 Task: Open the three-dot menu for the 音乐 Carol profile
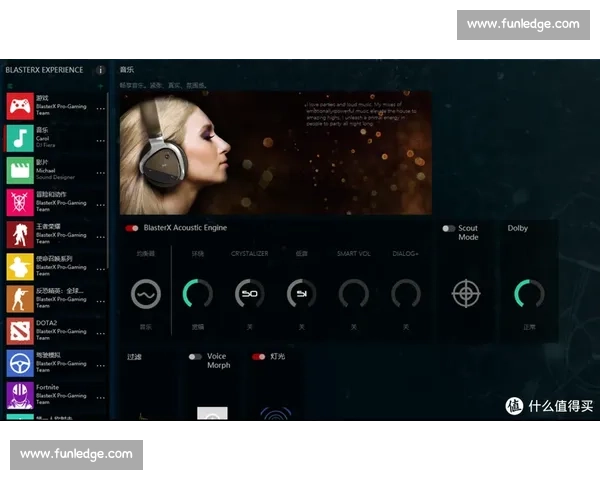point(101,141)
